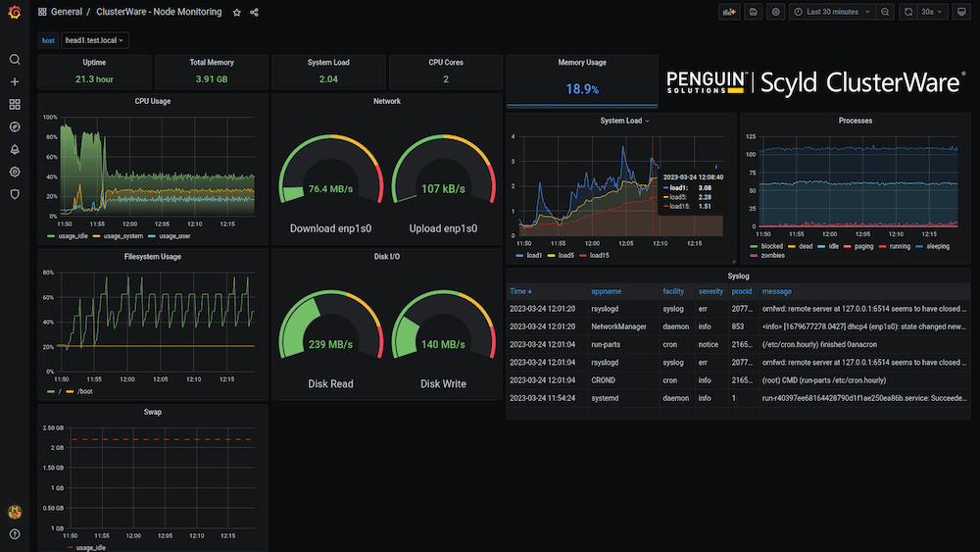Open the CPU Usage panel title
Image resolution: width=980 pixels, height=552 pixels.
pos(153,101)
